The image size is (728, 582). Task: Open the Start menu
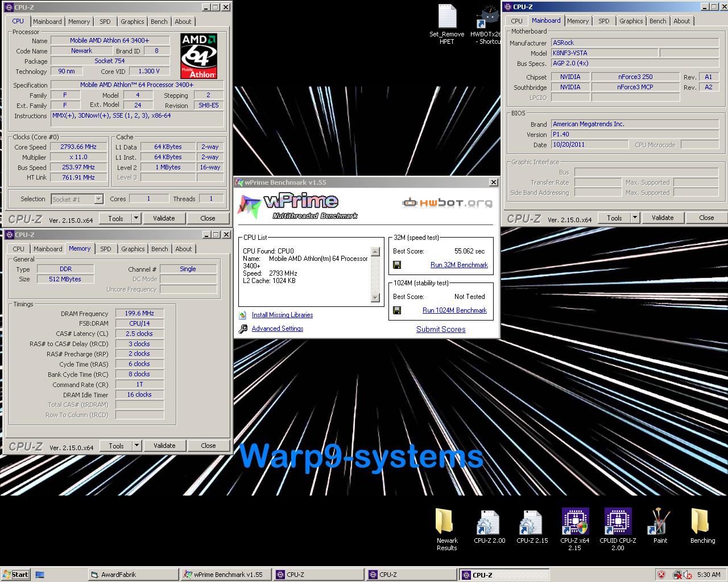pos(15,575)
